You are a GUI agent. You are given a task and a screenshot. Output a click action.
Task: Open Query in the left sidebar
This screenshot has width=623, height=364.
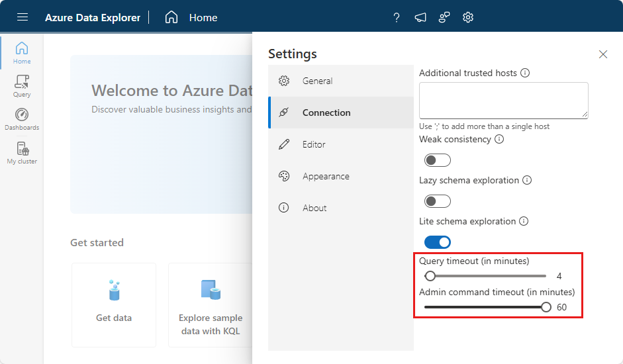(x=22, y=86)
